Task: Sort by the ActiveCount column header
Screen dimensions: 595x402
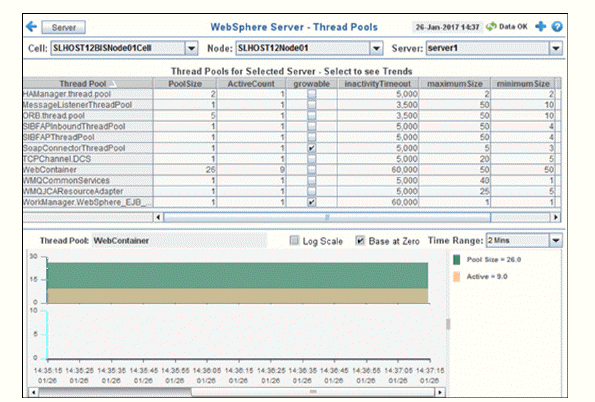Action: click(251, 84)
